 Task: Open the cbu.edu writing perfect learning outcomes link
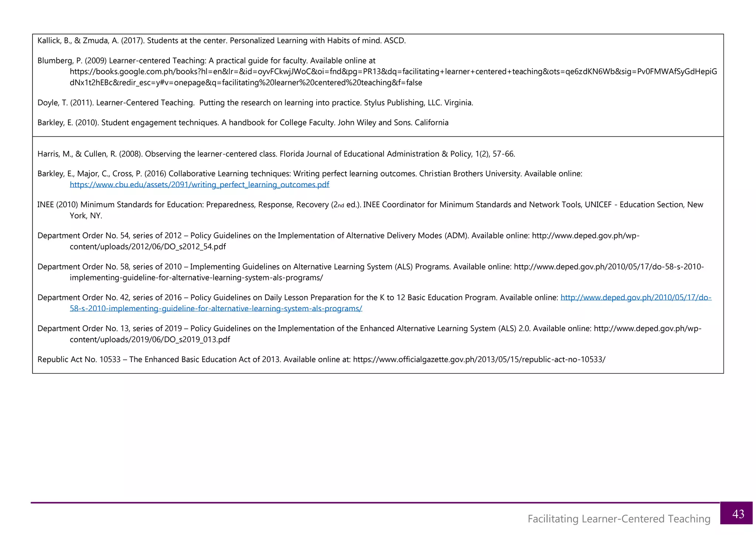pyautogui.click(x=199, y=184)
